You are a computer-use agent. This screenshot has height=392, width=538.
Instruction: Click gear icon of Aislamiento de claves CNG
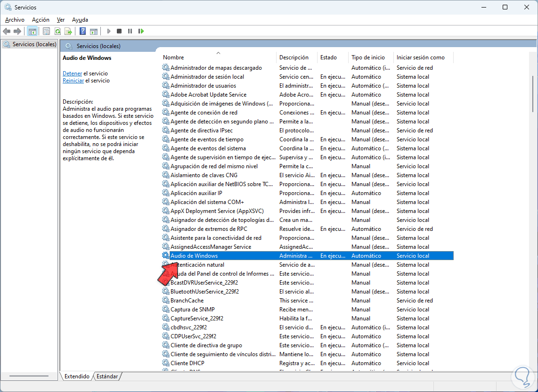(x=166, y=175)
